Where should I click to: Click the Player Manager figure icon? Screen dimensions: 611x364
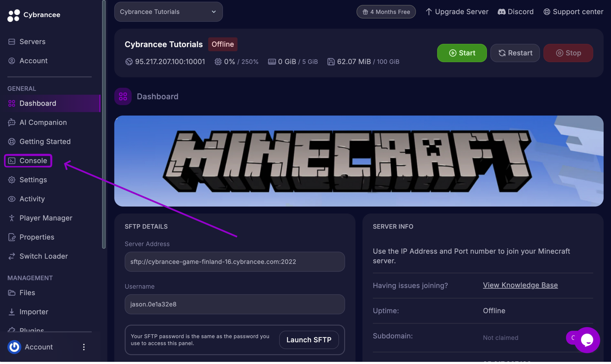[11, 218]
